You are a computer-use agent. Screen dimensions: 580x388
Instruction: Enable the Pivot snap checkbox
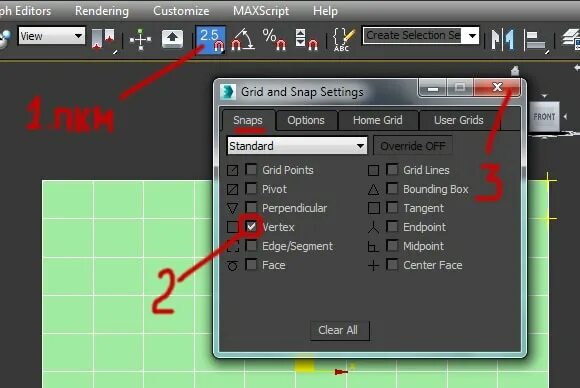(x=251, y=189)
